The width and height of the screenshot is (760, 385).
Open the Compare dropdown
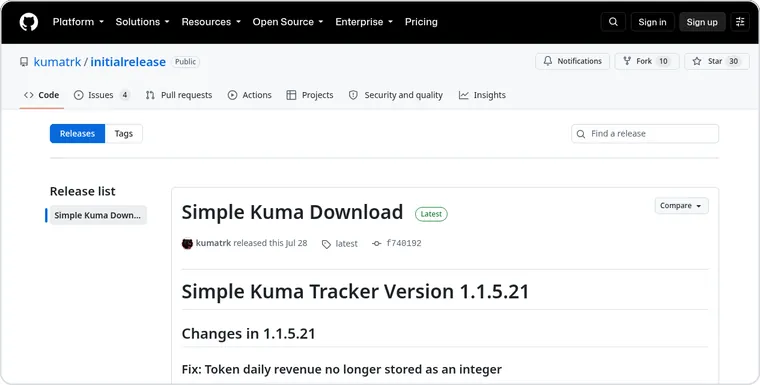tap(681, 206)
